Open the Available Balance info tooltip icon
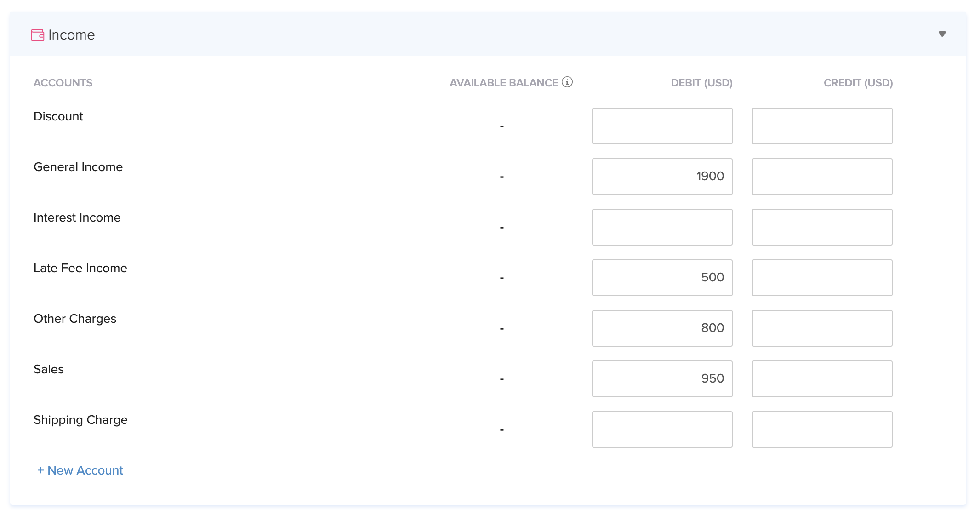 [568, 82]
